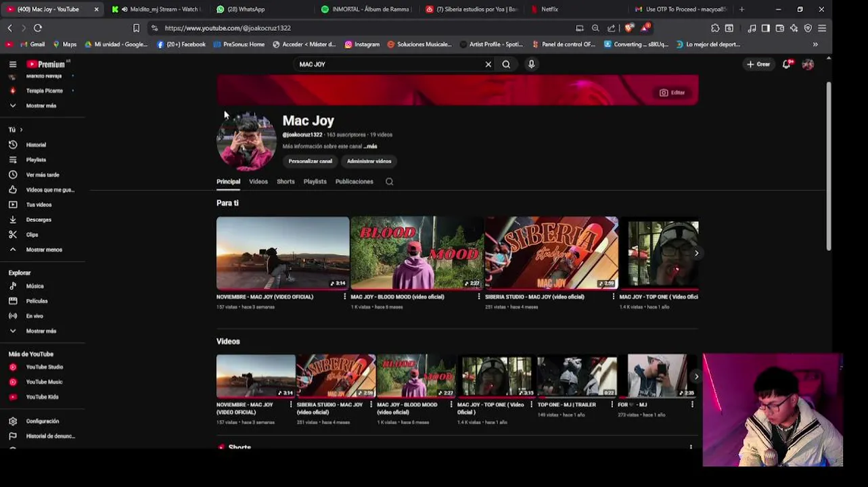Activate voice search microphone
Image resolution: width=868 pixels, height=487 pixels.
[x=531, y=64]
